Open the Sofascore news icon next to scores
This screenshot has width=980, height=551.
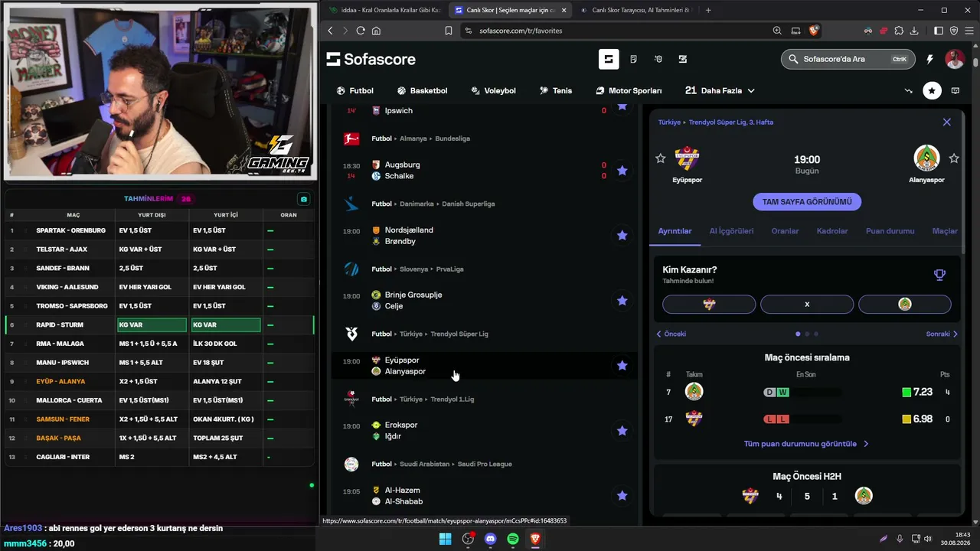pos(633,59)
